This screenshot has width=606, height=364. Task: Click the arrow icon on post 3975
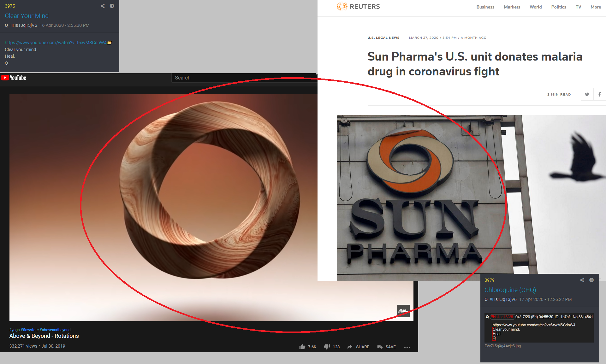coord(112,6)
